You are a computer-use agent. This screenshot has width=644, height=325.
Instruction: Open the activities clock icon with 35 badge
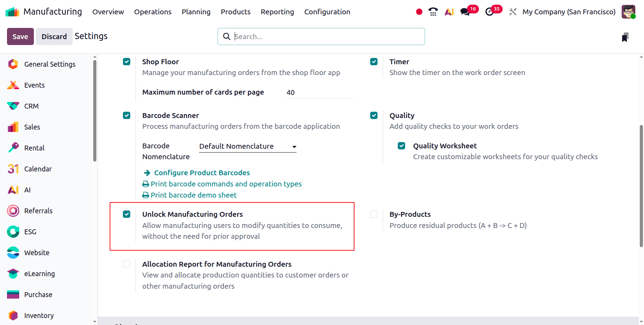pos(490,12)
